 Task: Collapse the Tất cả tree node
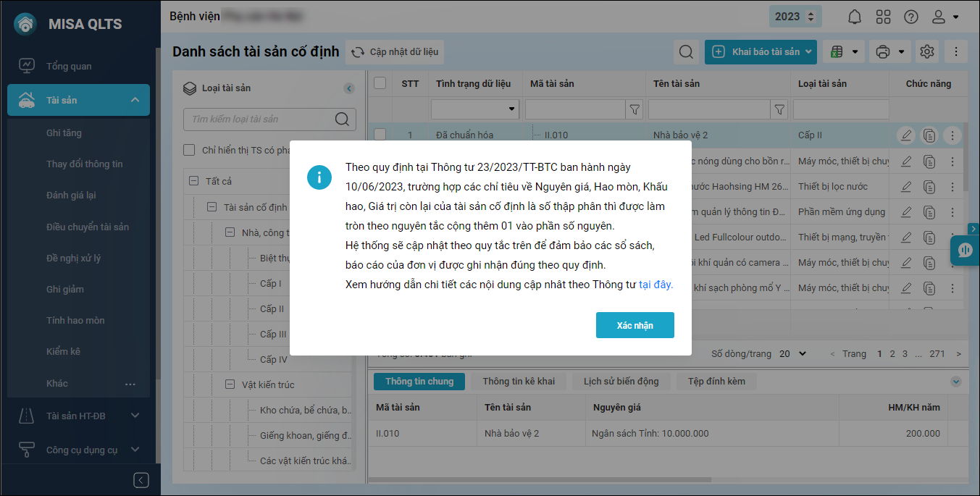(x=193, y=181)
